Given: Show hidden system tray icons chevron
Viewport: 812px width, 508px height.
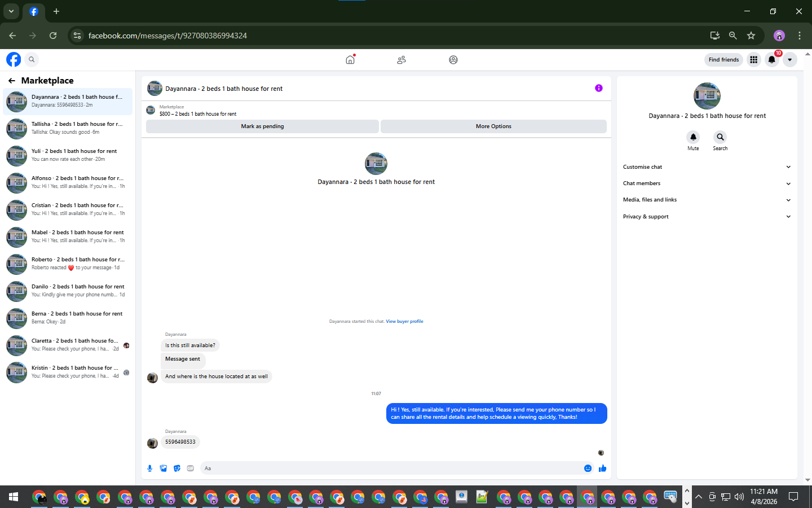Looking at the screenshot, I should (699, 497).
